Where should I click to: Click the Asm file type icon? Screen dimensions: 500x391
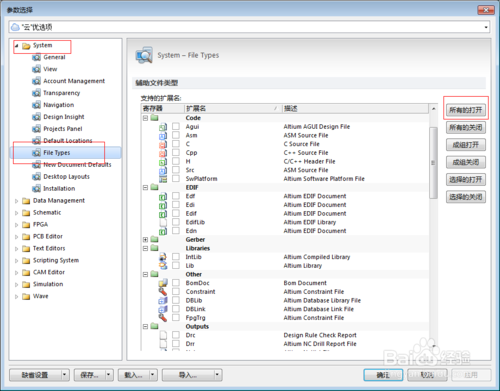click(x=163, y=136)
